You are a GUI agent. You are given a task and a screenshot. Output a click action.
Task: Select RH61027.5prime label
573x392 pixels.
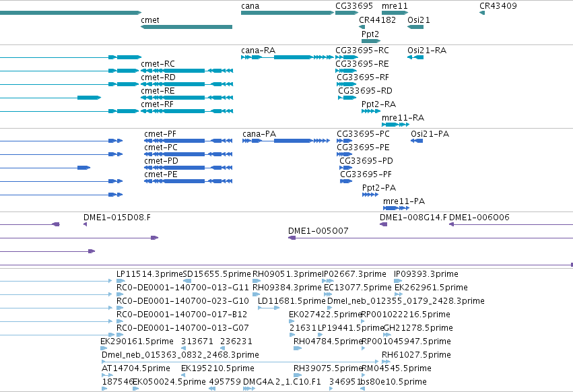tap(416, 355)
